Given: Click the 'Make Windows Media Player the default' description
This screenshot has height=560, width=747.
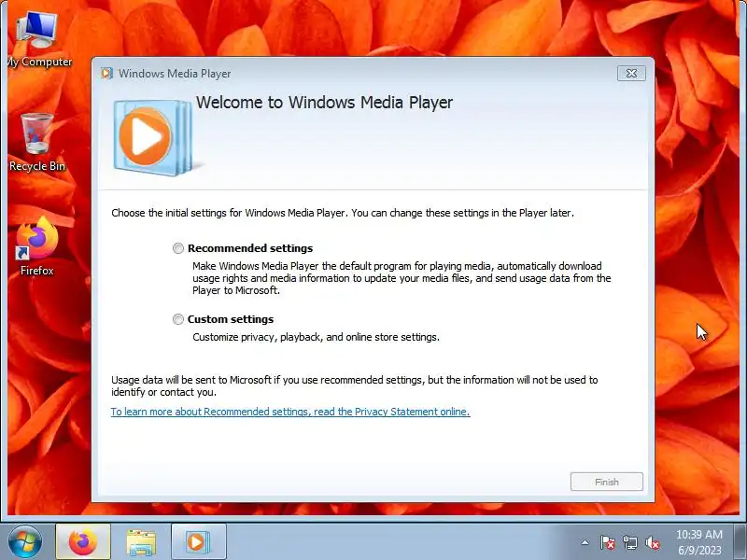Looking at the screenshot, I should point(402,278).
